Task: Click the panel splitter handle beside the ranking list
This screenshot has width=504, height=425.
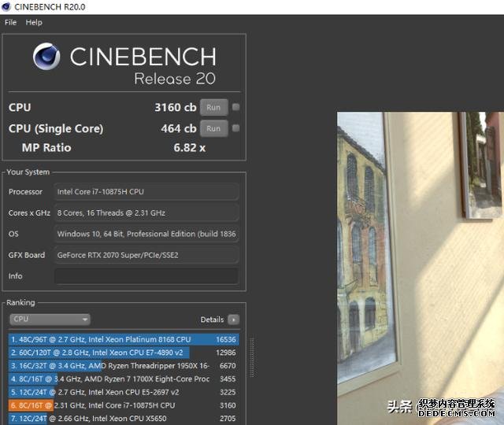Action: click(x=252, y=357)
